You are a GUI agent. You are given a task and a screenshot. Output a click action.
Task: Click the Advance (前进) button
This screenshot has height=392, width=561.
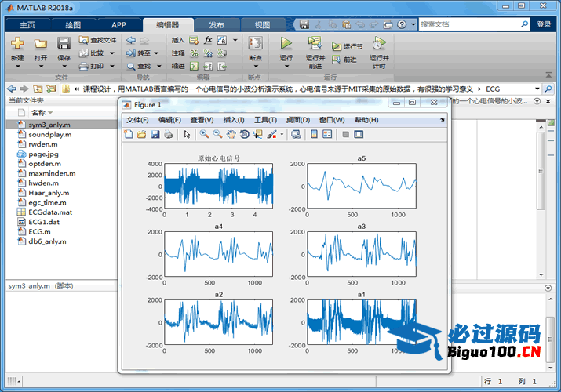tap(344, 60)
